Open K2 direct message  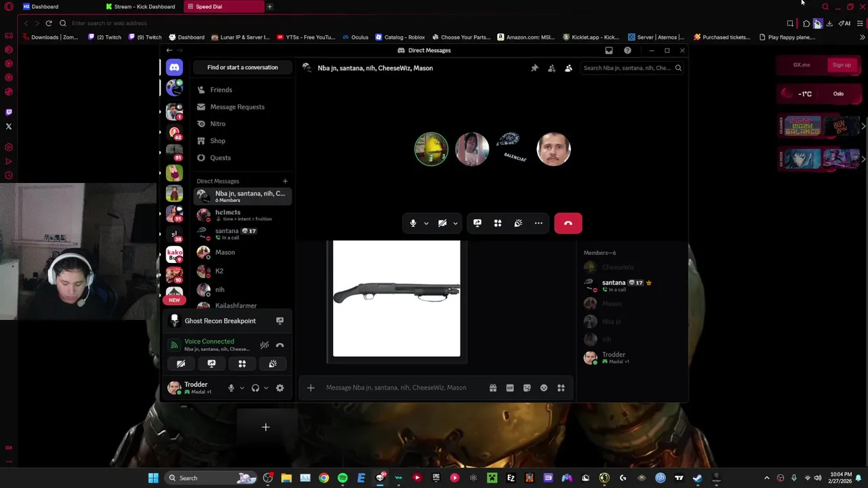(x=242, y=271)
